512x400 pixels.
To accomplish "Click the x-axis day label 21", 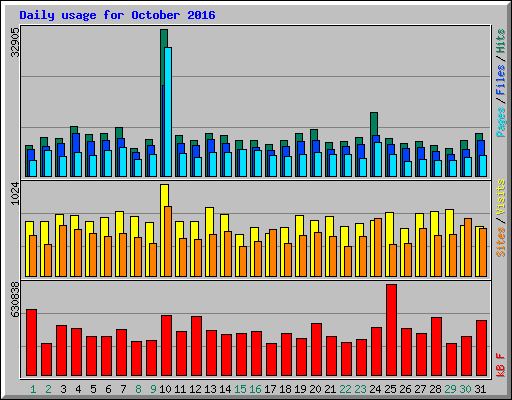I will pos(330,389).
